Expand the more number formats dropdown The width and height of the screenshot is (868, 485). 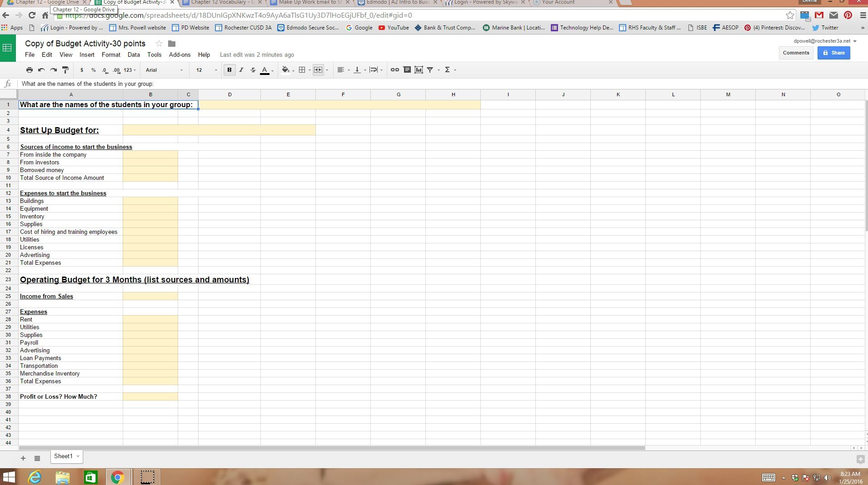[130, 70]
